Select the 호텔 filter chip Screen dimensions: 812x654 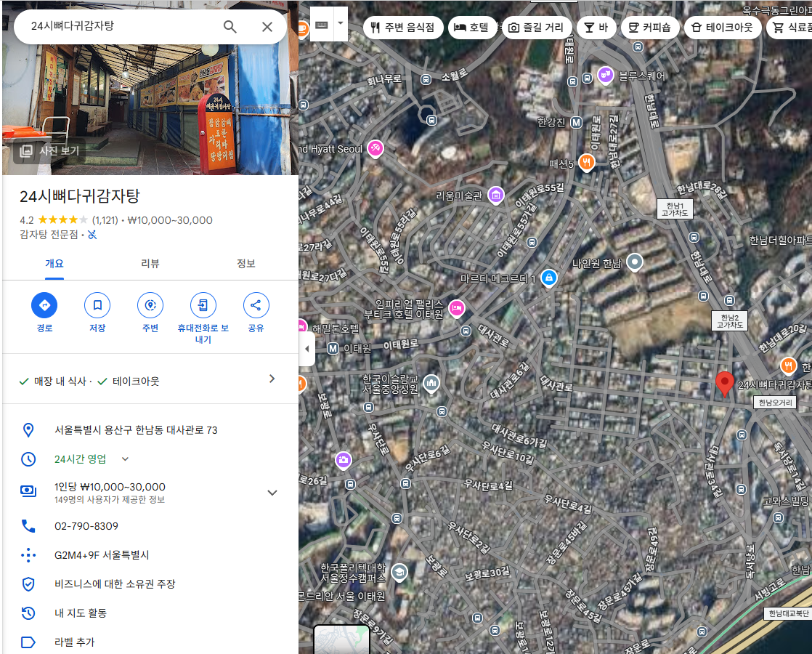click(471, 27)
